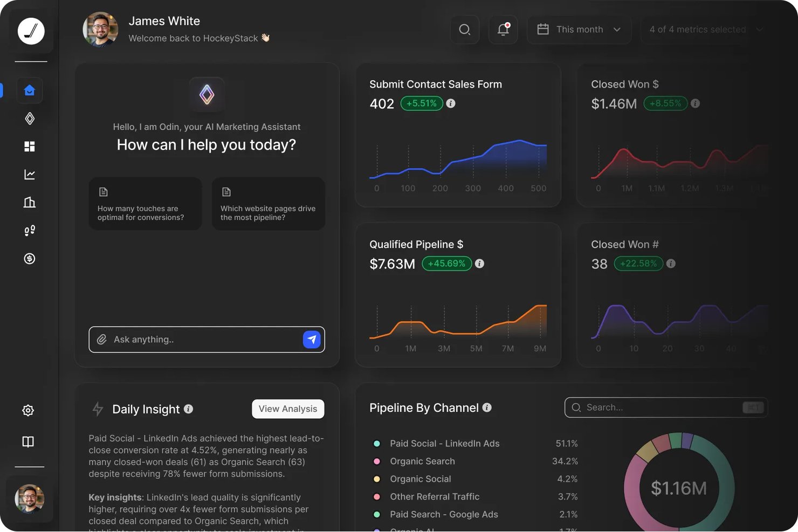Choose the 'How many touches are optimal' suggestion
This screenshot has width=798, height=532.
coord(146,204)
